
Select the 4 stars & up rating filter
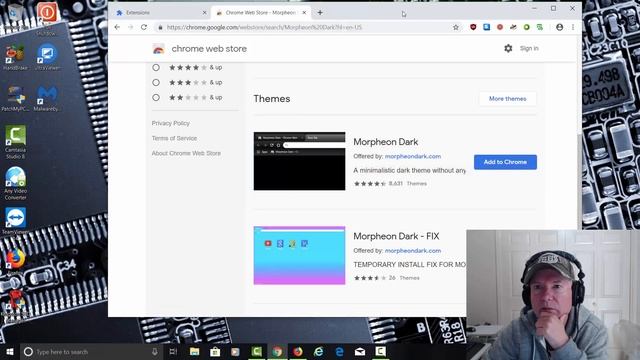[x=156, y=67]
